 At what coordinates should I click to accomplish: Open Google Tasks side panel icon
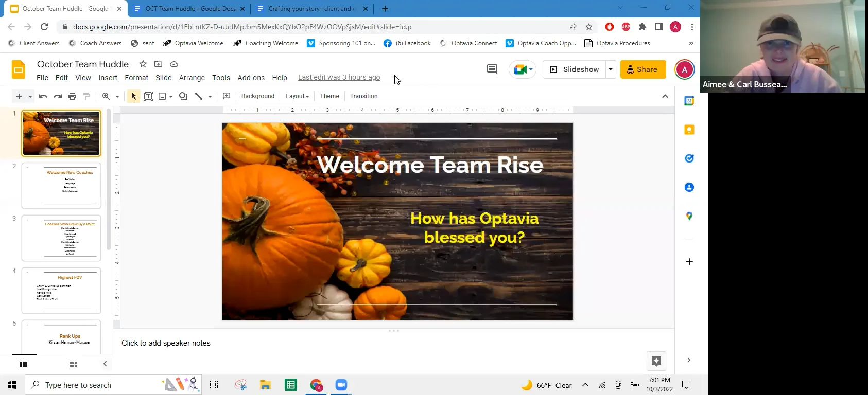point(689,158)
